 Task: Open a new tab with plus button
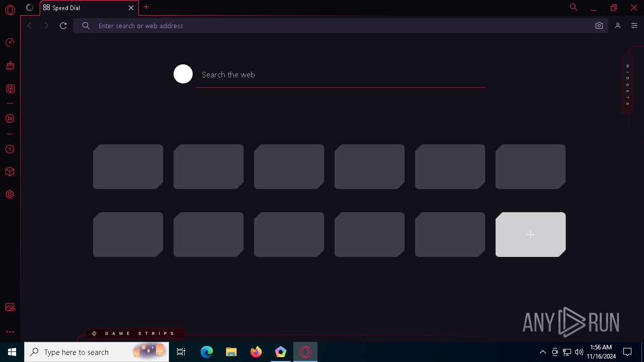pos(146,7)
